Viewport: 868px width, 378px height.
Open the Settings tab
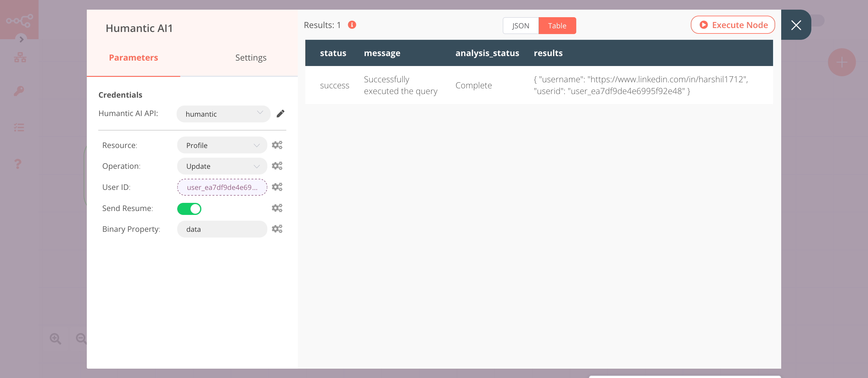250,57
